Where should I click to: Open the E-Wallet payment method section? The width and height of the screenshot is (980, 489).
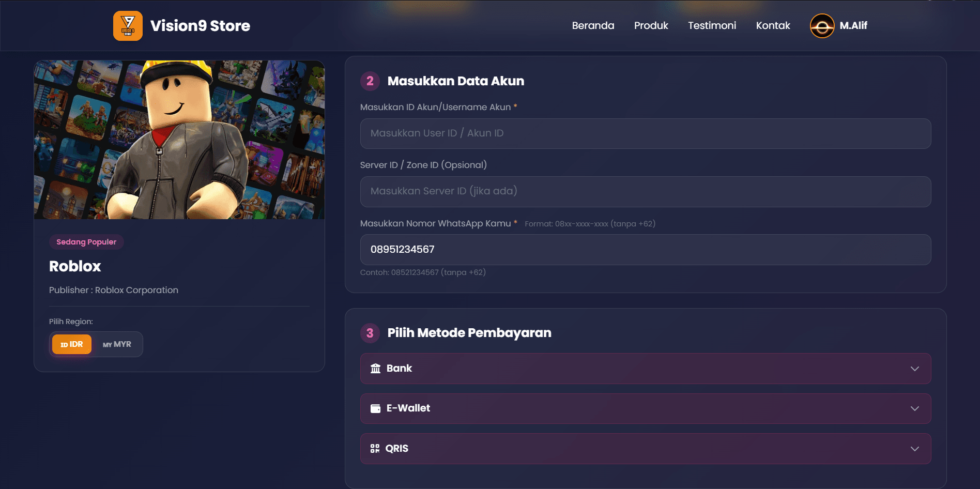pyautogui.click(x=646, y=408)
